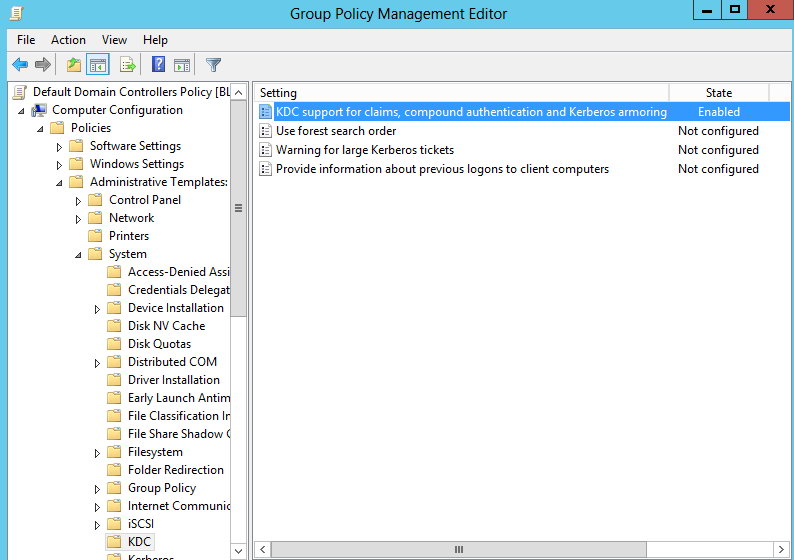Image resolution: width=794 pixels, height=560 pixels.
Task: Click the Warning for large Kerberos tickets icon
Action: [x=265, y=150]
